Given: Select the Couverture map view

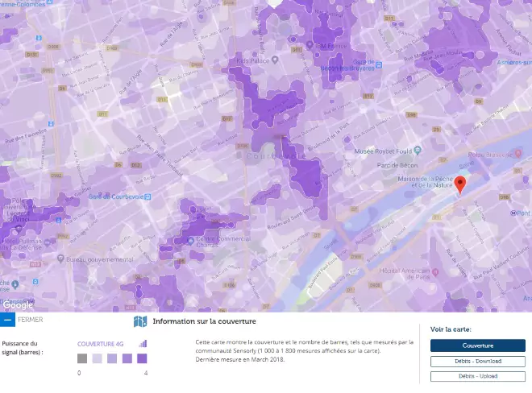Looking at the screenshot, I should click(x=478, y=345).
